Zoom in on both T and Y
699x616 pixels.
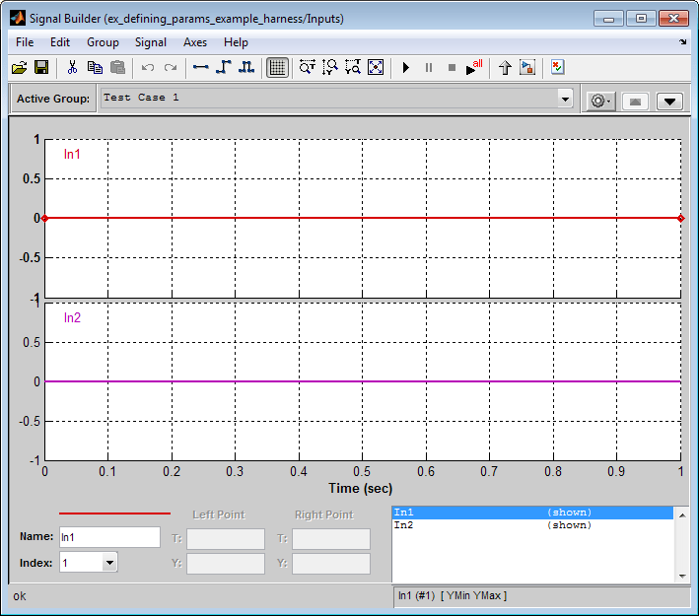point(353,68)
